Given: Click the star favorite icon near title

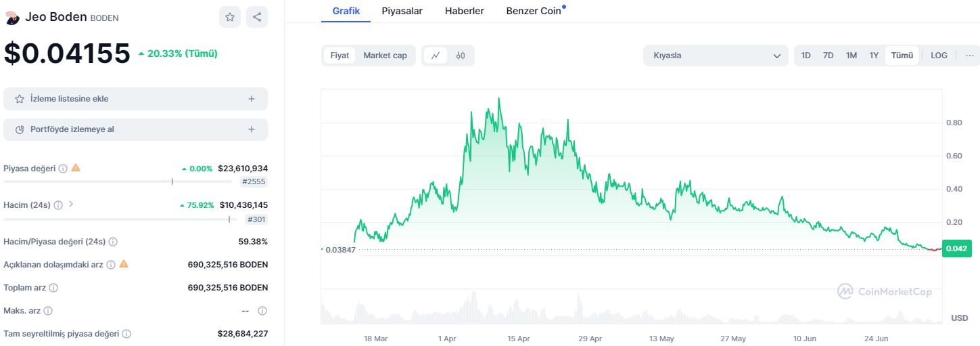Looking at the screenshot, I should 230,18.
